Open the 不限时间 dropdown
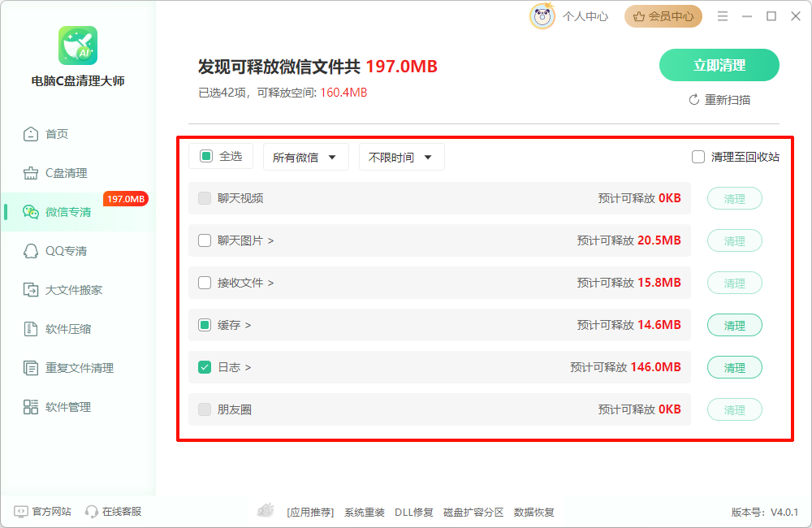This screenshot has height=528, width=812. click(x=401, y=158)
